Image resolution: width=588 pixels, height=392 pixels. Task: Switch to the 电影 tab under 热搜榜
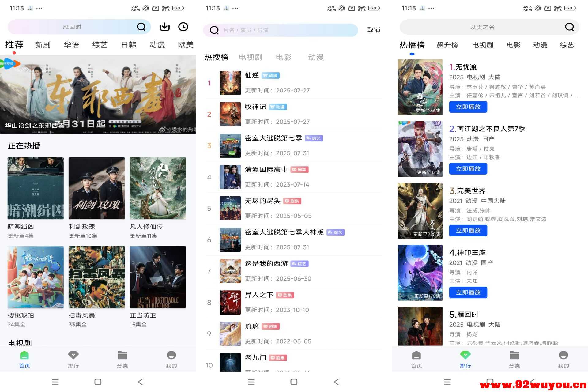(283, 57)
